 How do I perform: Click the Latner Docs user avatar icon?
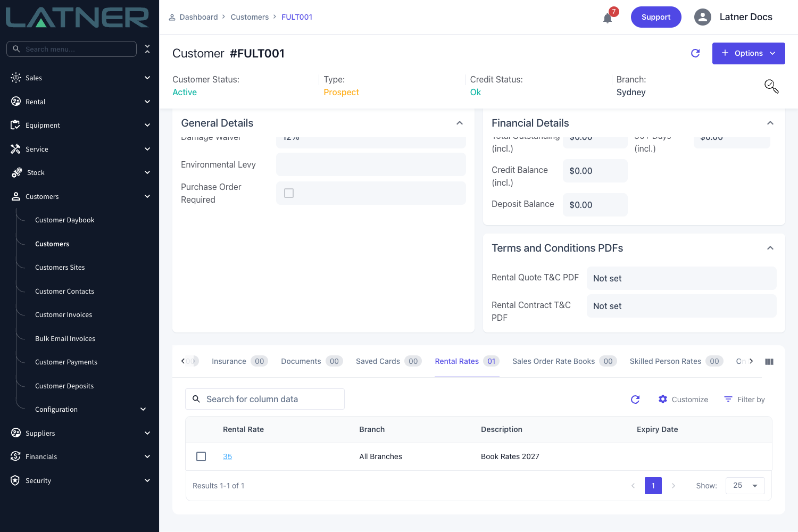703,17
